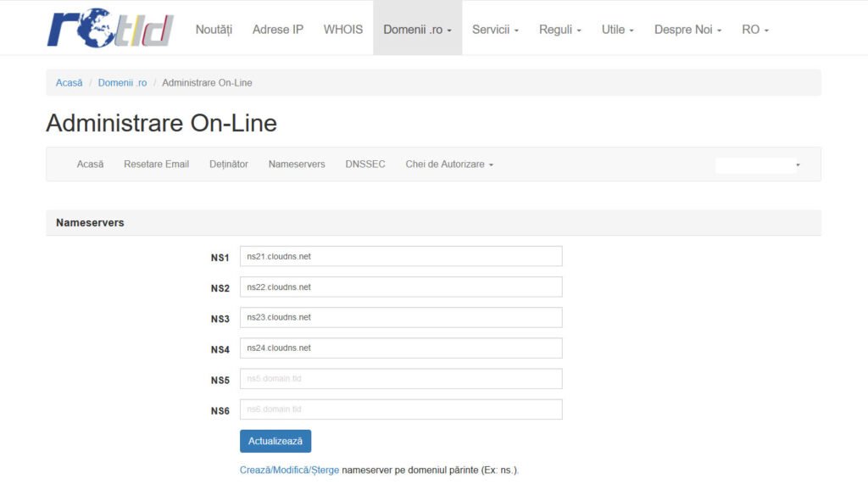The width and height of the screenshot is (868, 501).
Task: Open the empty domain selector dropdown
Action: click(759, 164)
